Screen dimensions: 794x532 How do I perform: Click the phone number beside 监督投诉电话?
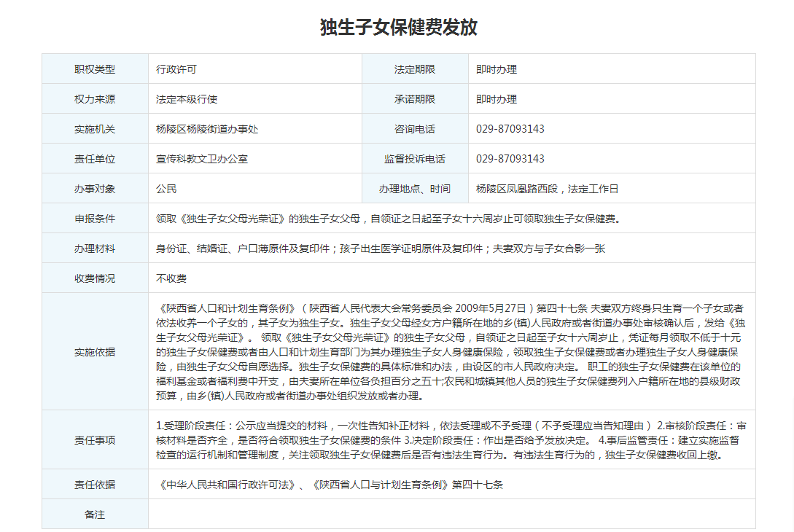(510, 159)
